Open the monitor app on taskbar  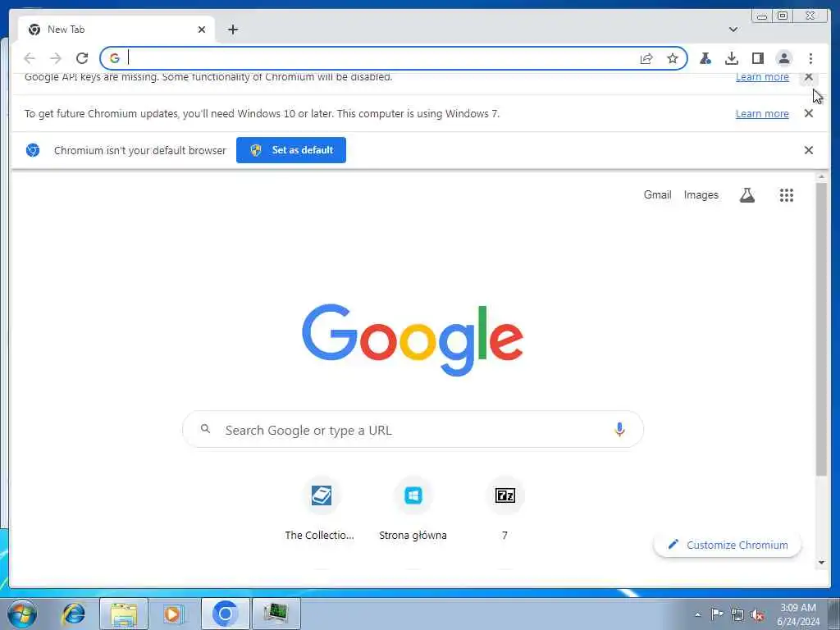click(x=276, y=614)
